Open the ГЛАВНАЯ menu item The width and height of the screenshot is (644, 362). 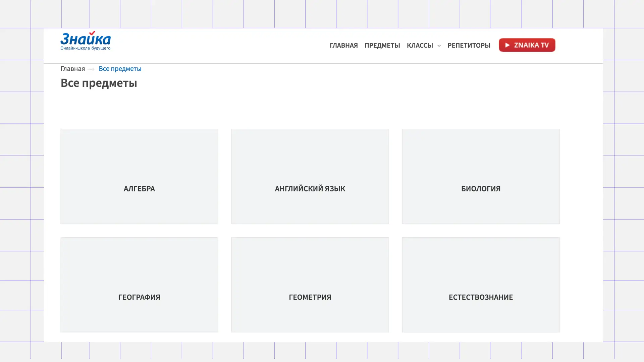pyautogui.click(x=343, y=45)
